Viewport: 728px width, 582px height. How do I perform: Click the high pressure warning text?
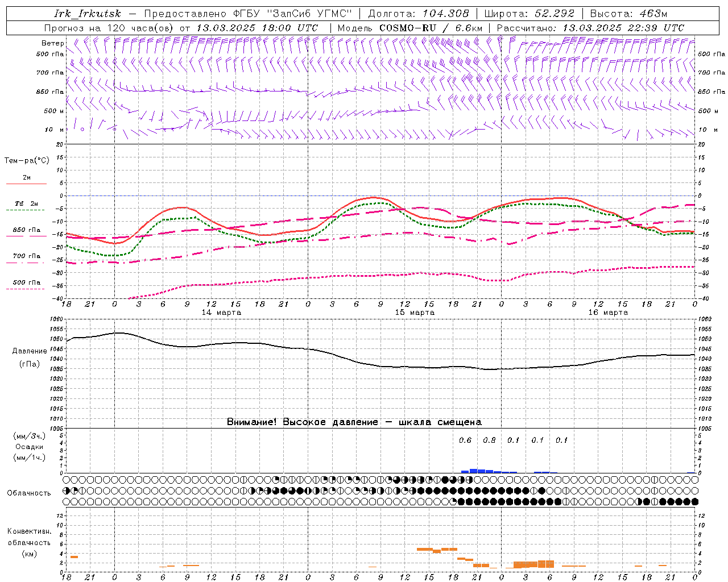tap(354, 422)
